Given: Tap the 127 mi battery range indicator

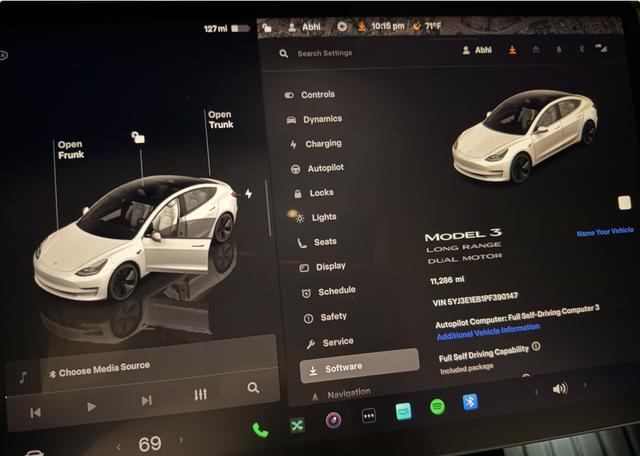Looking at the screenshot, I should (227, 29).
